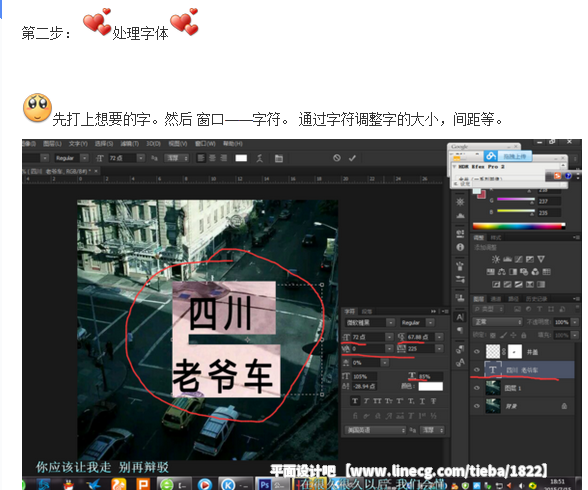Cancel text edit with the circle-slash icon

pyautogui.click(x=337, y=158)
